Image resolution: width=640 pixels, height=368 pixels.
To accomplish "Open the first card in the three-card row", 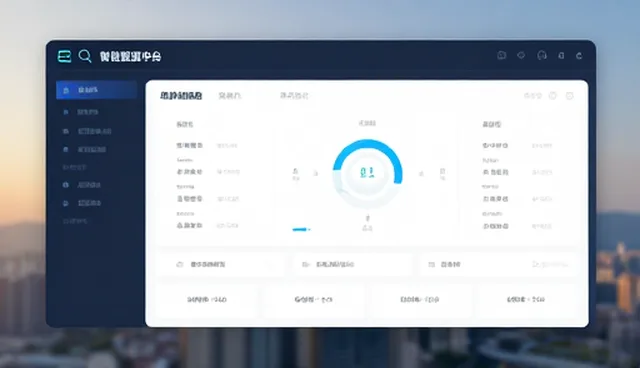I will [x=220, y=264].
